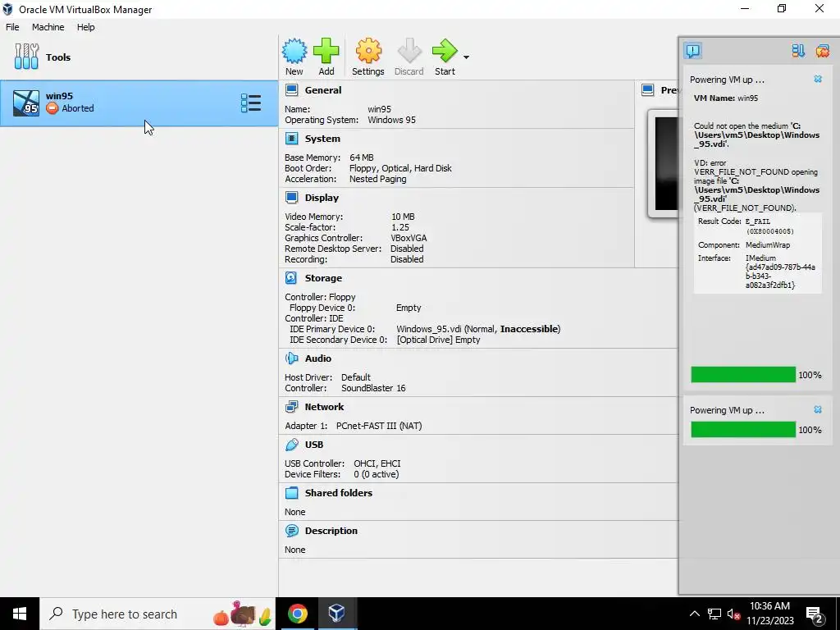Click the New machine toolbar icon
Screen dimensions: 840x630
coord(294,51)
